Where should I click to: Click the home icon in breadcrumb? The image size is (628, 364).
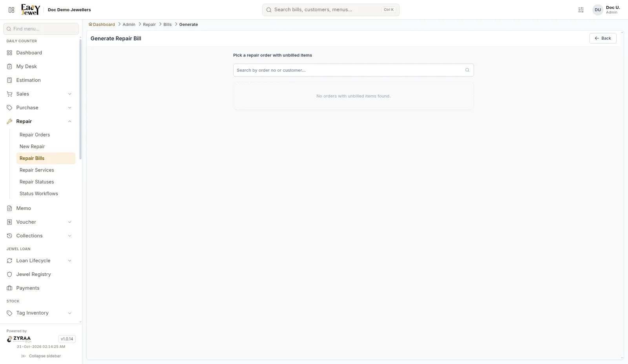(x=90, y=24)
